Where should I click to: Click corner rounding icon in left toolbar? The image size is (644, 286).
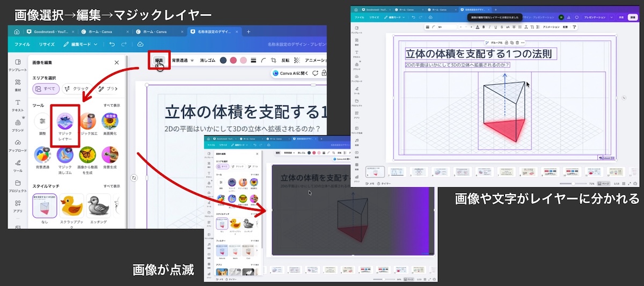point(263,61)
